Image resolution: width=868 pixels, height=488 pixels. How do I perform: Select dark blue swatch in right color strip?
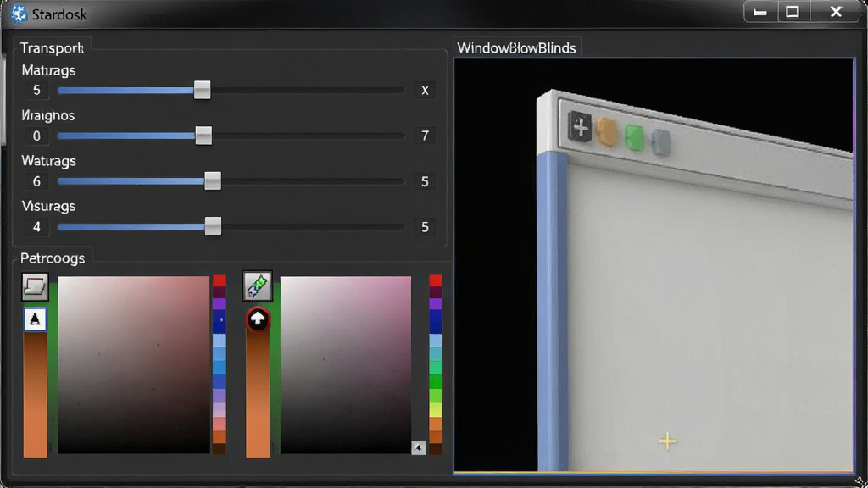coord(436,321)
